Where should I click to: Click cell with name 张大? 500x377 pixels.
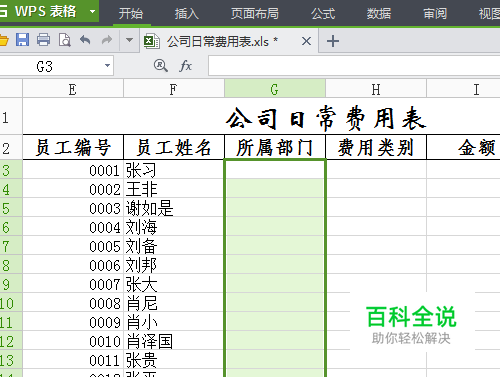click(174, 284)
